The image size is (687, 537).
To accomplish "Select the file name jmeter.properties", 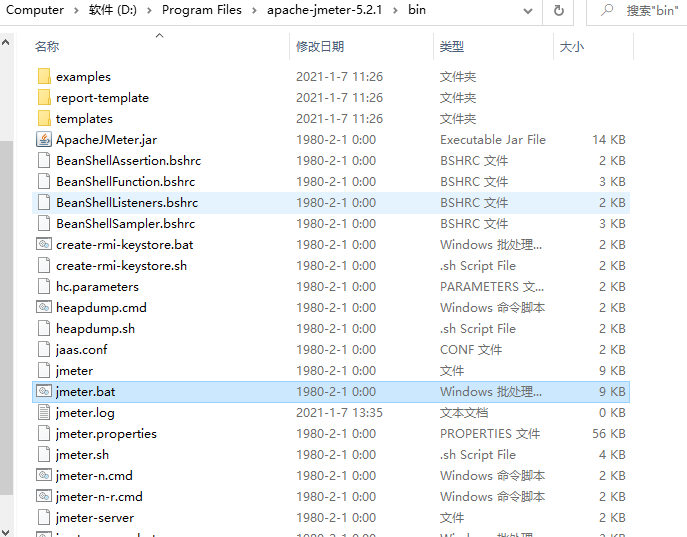I will tap(106, 434).
